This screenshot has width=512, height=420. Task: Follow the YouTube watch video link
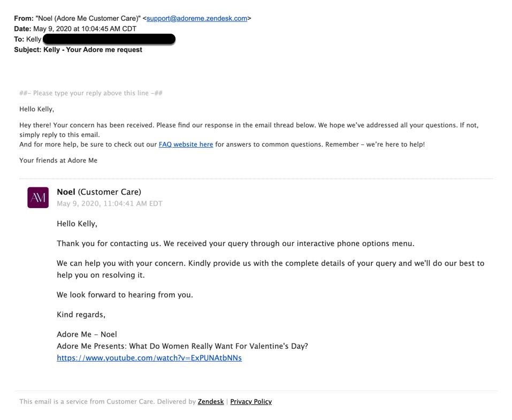coord(149,358)
